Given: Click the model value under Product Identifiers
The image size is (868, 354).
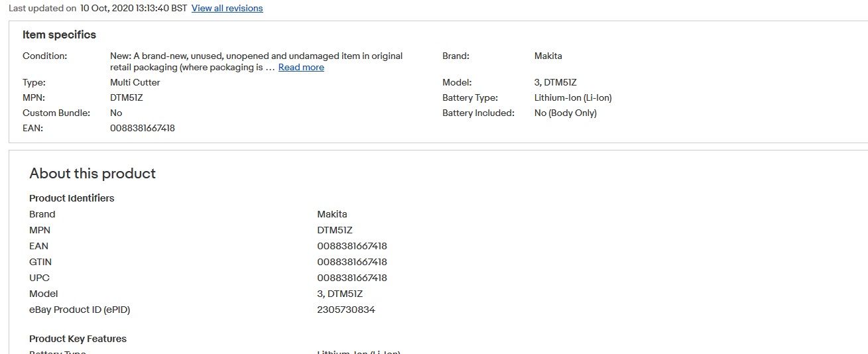Looking at the screenshot, I should pos(340,294).
